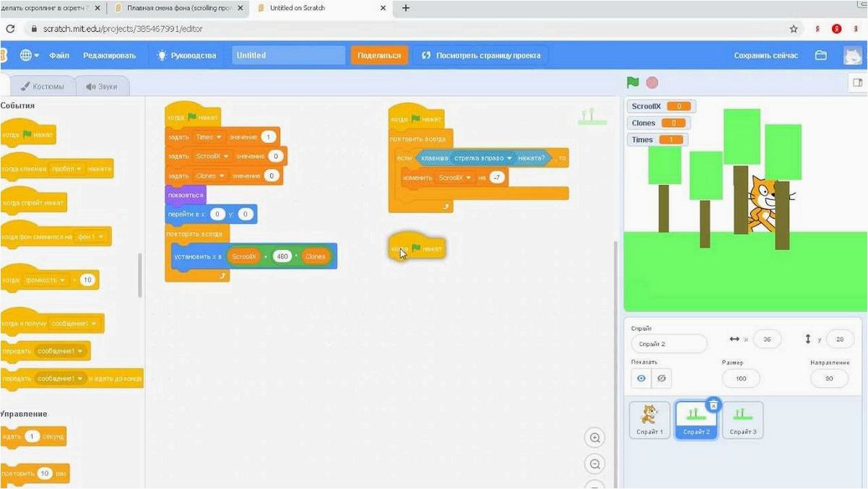Viewport: 868px width, 489px height.
Task: Select the 'когда флаг нажат' block in palette
Action: 27,134
